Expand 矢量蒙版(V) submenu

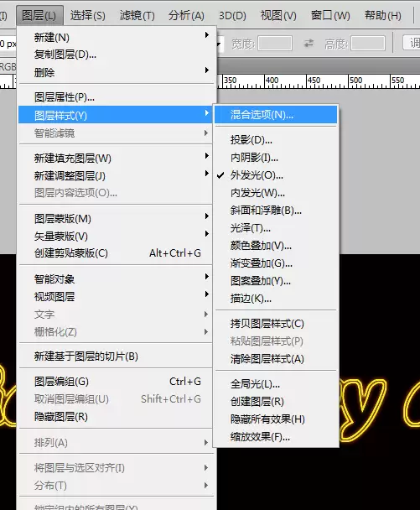[116, 237]
